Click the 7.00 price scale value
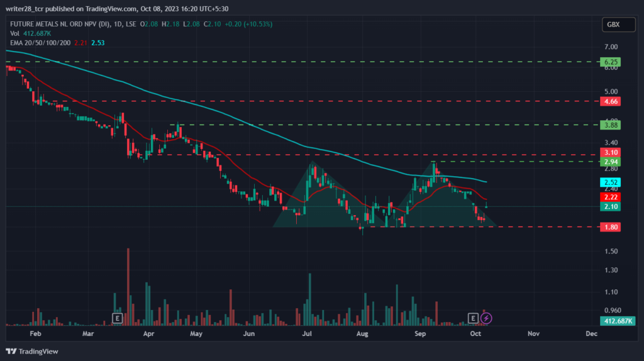Viewport: 644px width, 361px height. tap(611, 47)
